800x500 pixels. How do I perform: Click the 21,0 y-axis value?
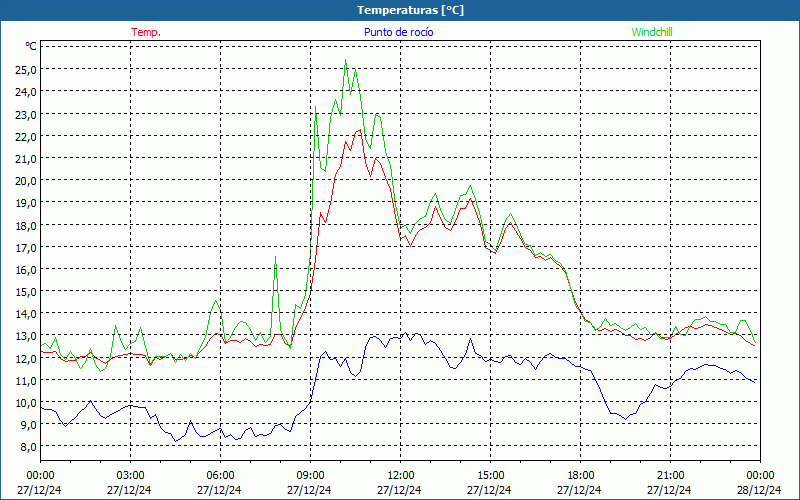click(26, 159)
